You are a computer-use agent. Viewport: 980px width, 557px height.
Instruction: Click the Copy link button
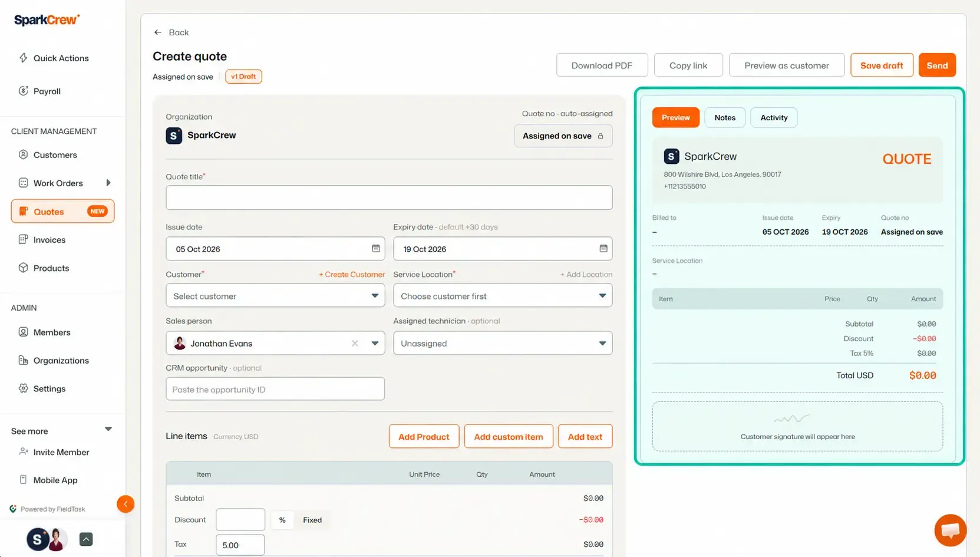pos(688,65)
